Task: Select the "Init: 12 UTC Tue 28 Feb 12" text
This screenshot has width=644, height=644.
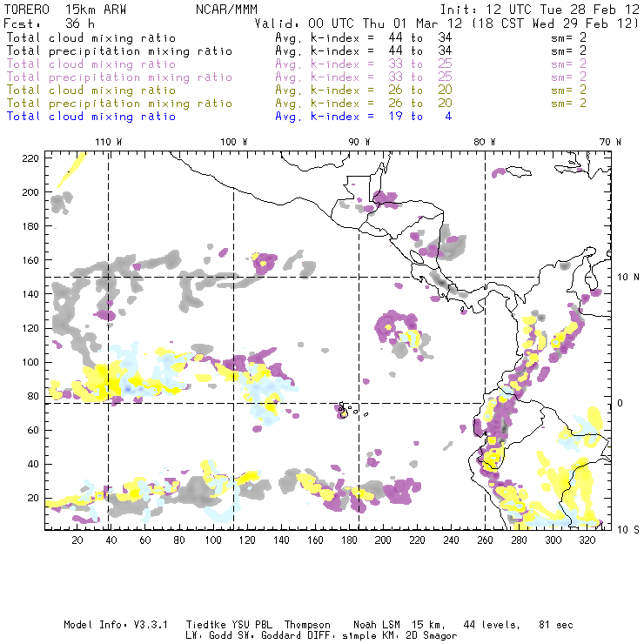Action: tap(540, 10)
